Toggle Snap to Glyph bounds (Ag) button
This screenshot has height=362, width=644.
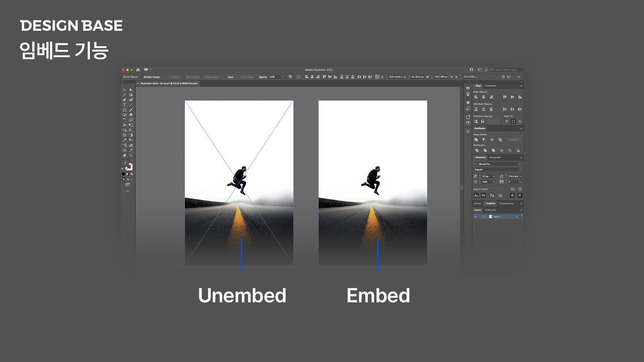492,195
